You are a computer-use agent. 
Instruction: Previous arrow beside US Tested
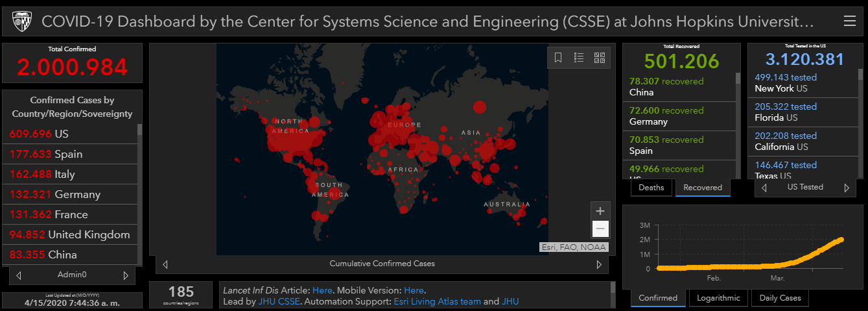(x=764, y=188)
